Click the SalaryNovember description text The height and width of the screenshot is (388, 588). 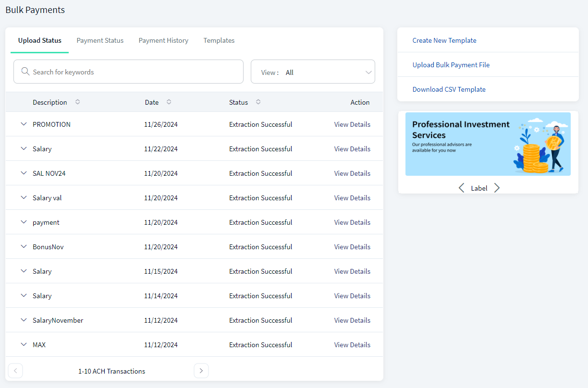(58, 320)
